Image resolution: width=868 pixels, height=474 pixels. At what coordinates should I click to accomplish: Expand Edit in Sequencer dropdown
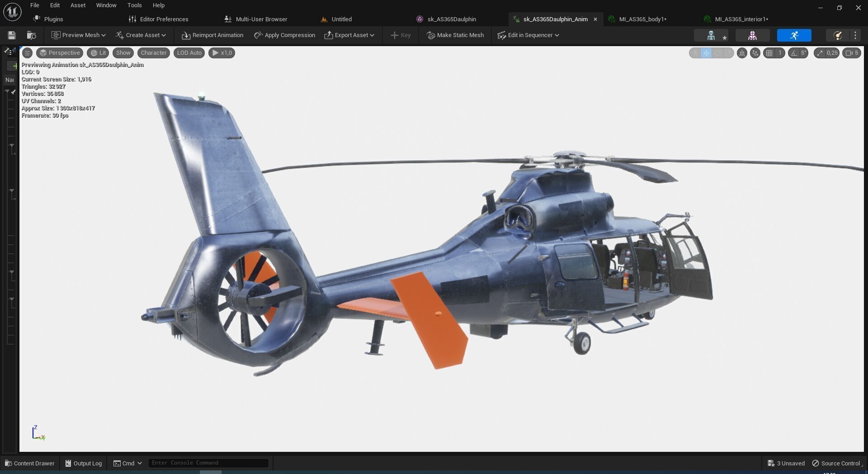pos(528,35)
